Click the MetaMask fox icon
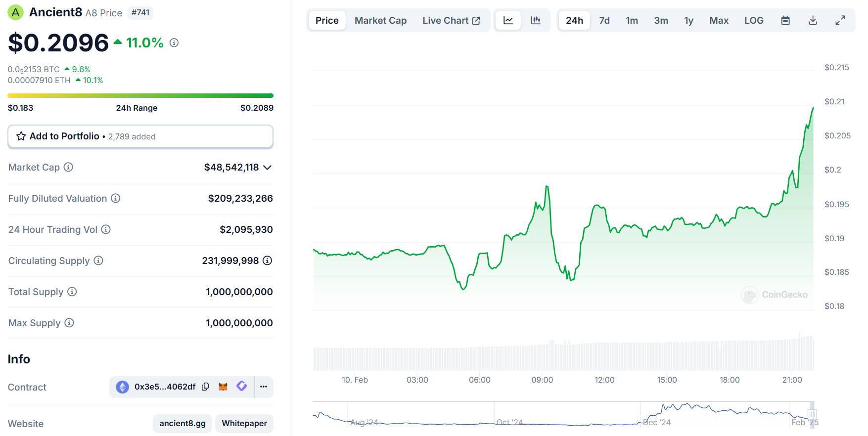The width and height of the screenshot is (868, 436). pos(223,387)
